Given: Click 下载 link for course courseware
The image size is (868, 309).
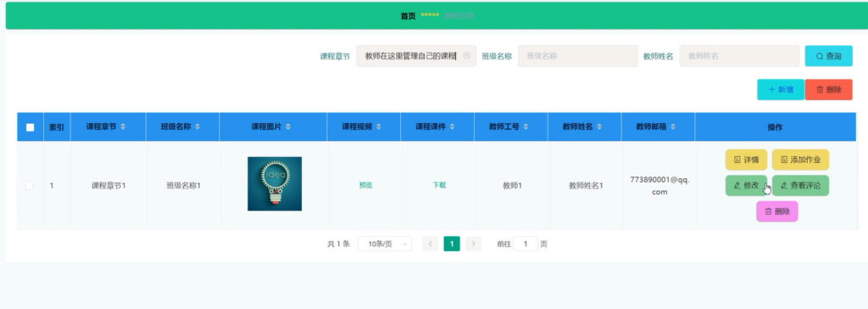Looking at the screenshot, I should coord(439,185).
